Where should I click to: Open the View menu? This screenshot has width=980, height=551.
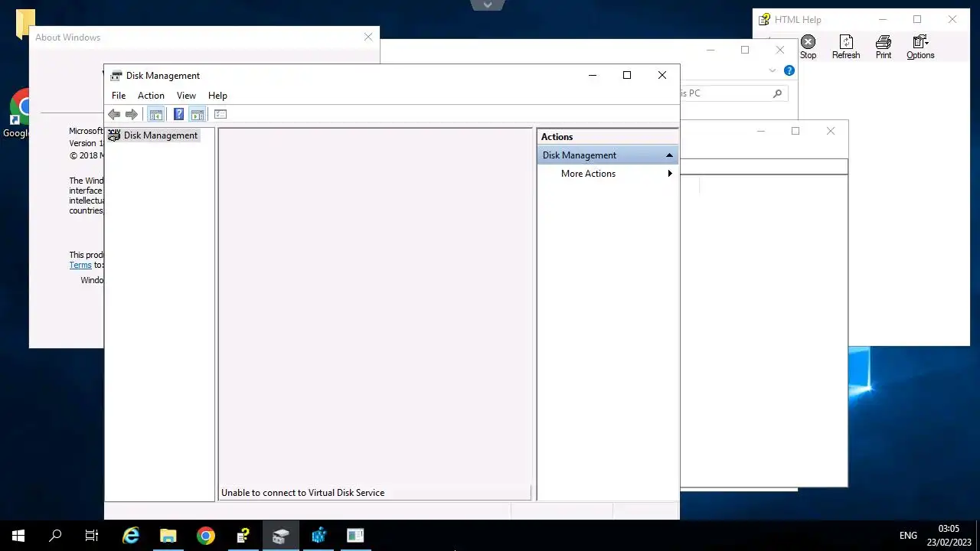[x=186, y=96]
